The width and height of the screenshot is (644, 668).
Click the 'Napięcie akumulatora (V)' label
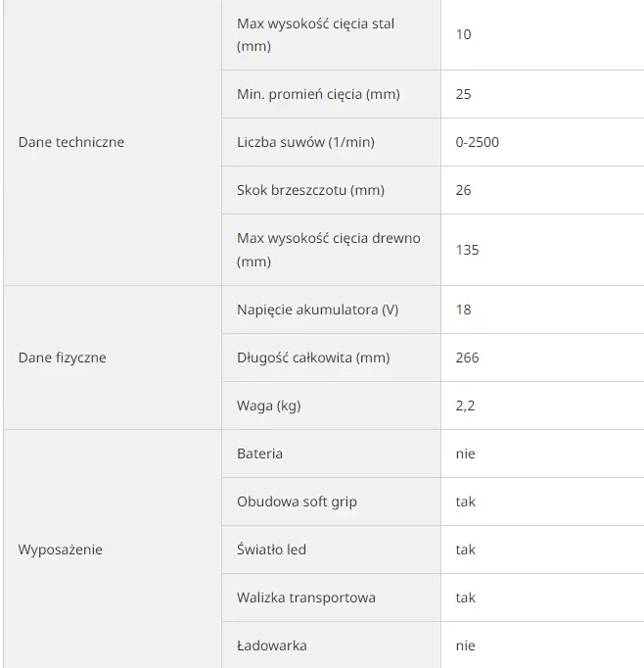coord(317,310)
